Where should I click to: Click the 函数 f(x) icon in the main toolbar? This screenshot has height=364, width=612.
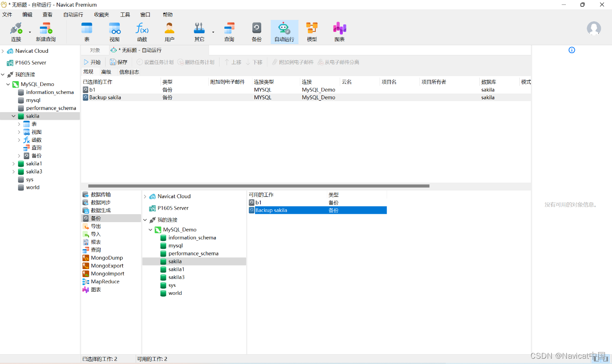[x=142, y=32]
